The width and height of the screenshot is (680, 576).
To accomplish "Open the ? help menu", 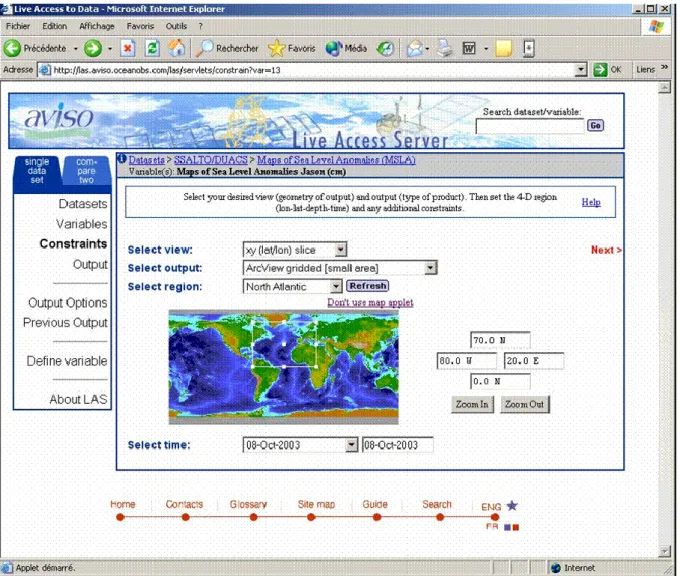I will click(200, 26).
